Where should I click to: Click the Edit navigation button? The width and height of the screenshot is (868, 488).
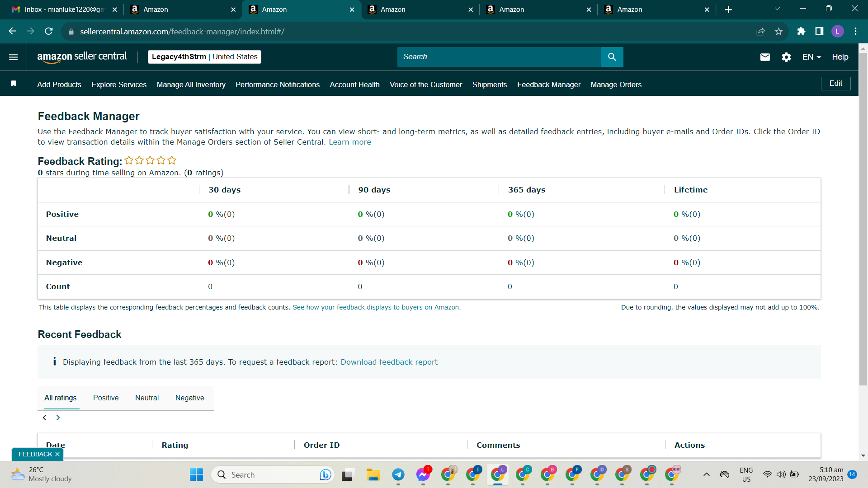[x=836, y=84]
